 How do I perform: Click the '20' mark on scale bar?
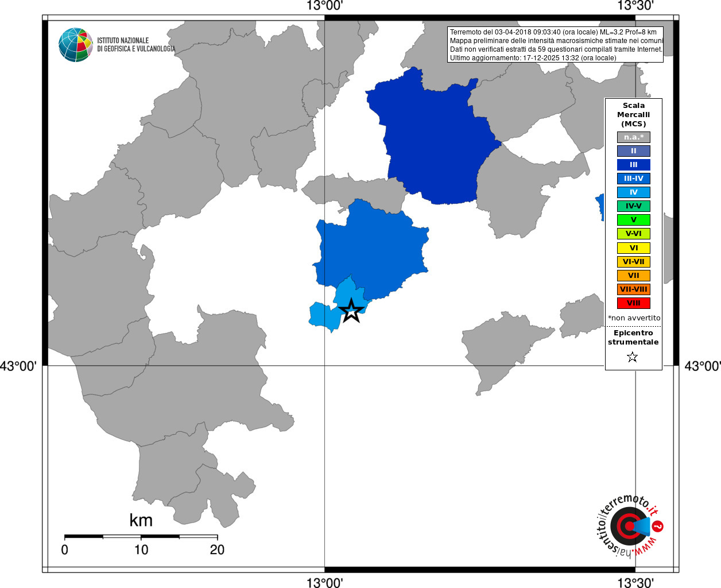click(217, 550)
